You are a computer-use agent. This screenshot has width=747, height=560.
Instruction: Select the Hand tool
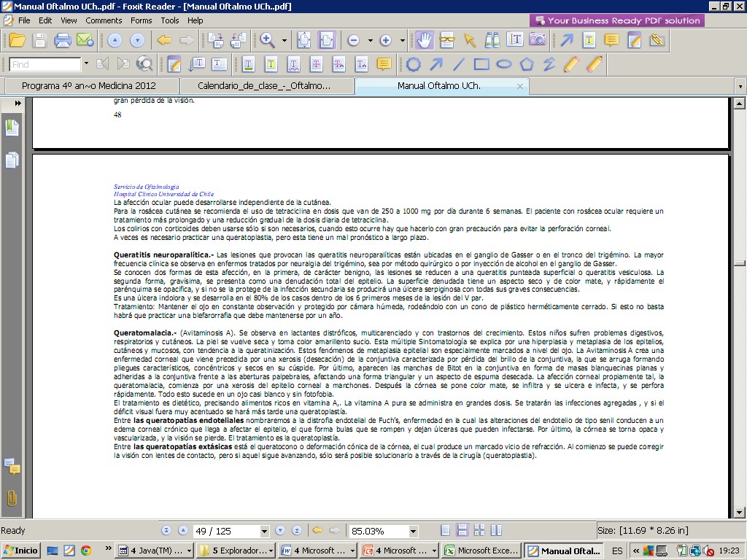tap(424, 40)
